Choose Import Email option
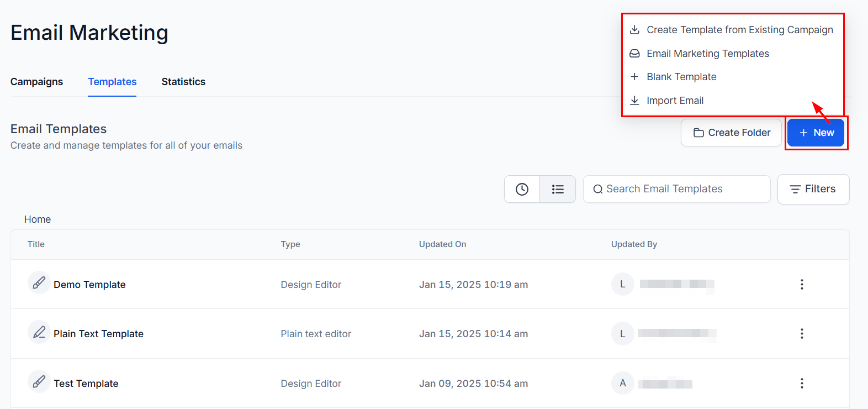This screenshot has width=868, height=409. (675, 101)
